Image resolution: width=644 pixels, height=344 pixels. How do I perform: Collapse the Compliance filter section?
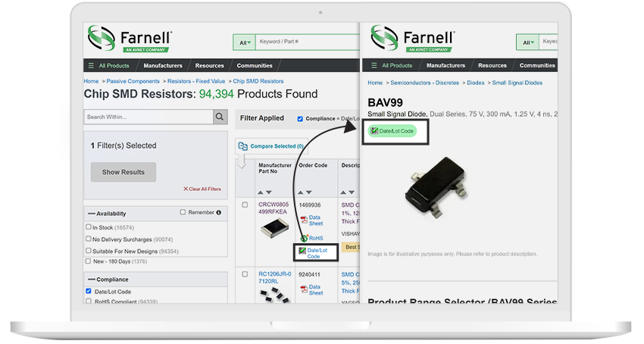92,279
